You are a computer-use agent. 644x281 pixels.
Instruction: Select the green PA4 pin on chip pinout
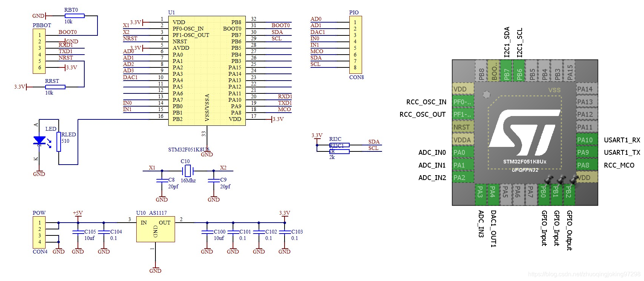493,194
